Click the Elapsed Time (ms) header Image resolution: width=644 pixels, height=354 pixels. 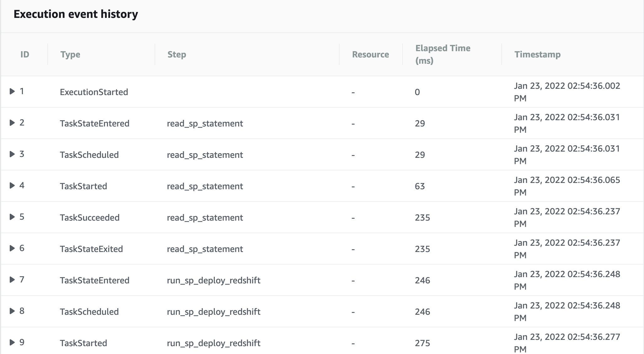tap(442, 54)
